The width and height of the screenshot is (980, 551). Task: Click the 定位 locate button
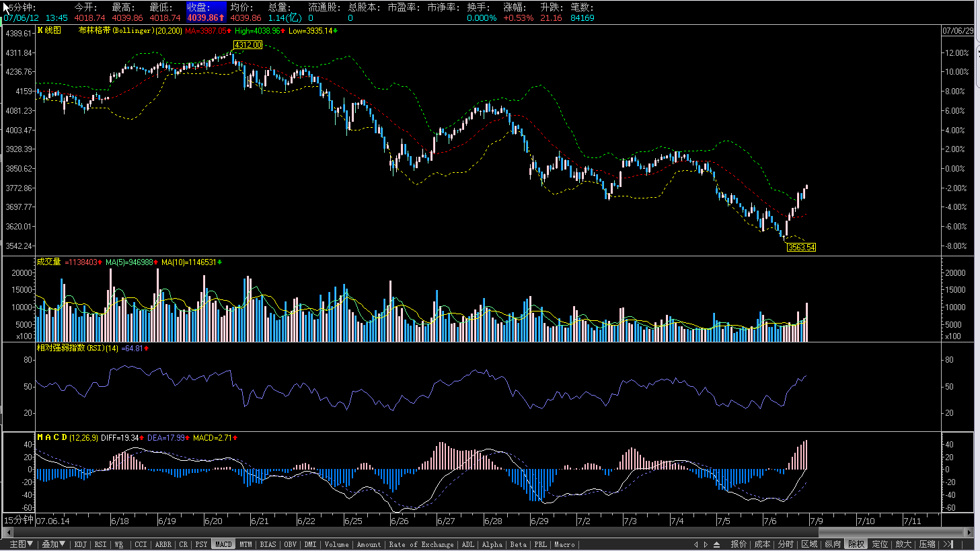[880, 544]
